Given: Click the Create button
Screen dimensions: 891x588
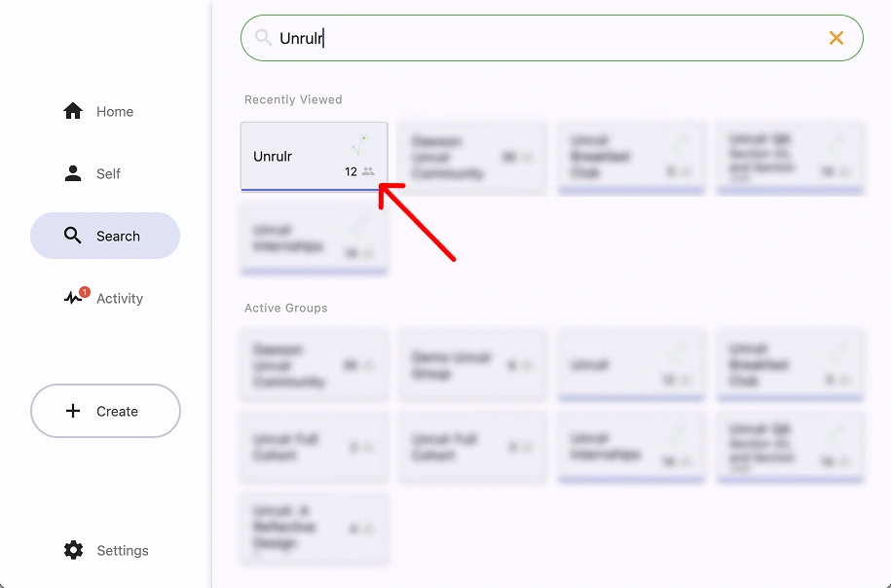Looking at the screenshot, I should [x=105, y=411].
